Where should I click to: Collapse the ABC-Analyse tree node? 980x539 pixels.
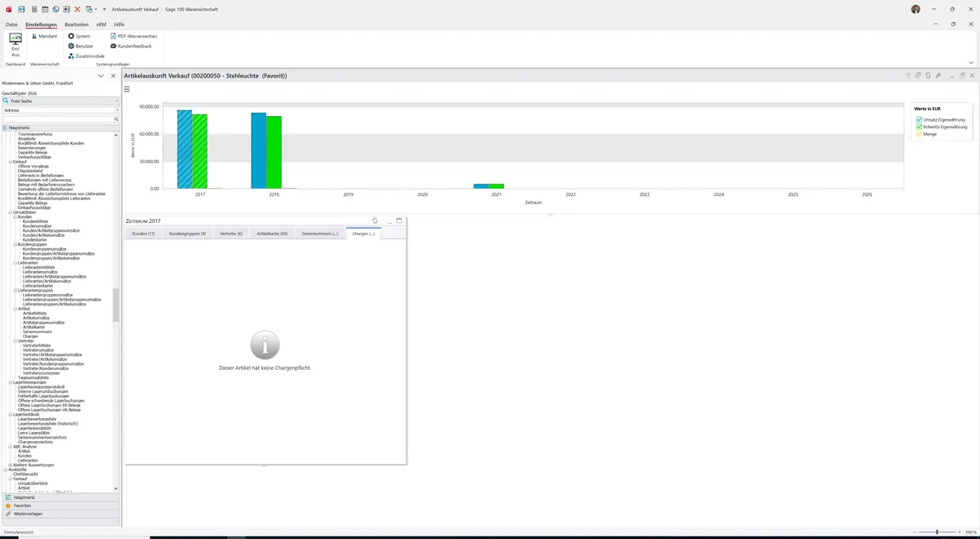point(11,447)
